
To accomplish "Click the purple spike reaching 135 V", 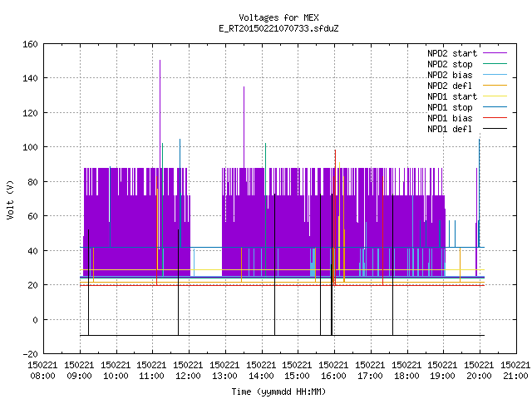I will pyautogui.click(x=244, y=127).
